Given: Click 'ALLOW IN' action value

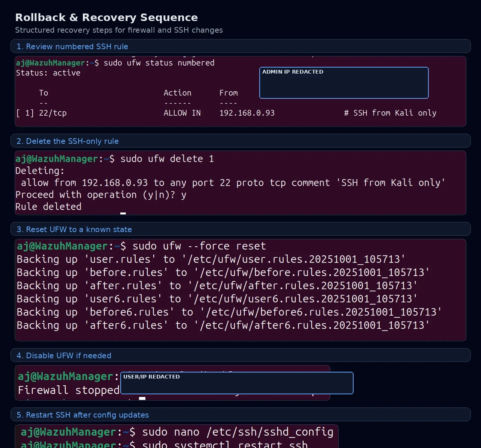Looking at the screenshot, I should point(182,113).
